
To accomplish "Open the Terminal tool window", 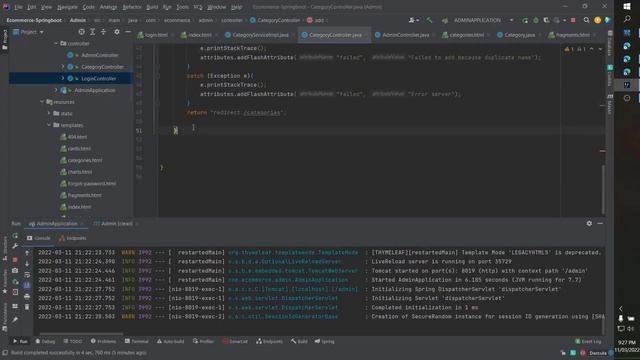I will 136,341.
